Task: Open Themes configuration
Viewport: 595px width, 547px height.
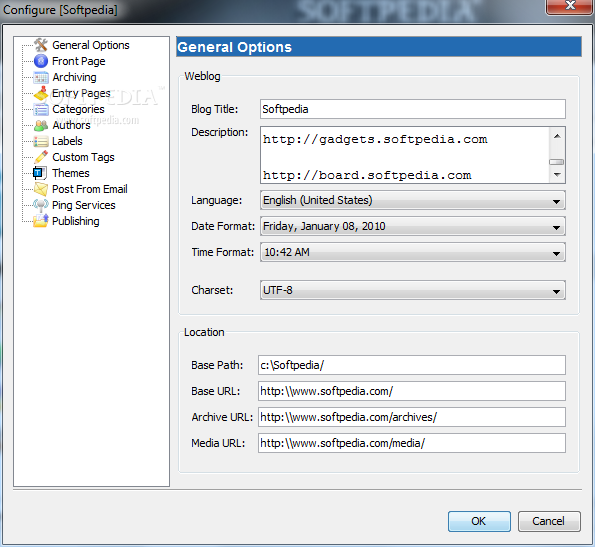Action: [71, 173]
